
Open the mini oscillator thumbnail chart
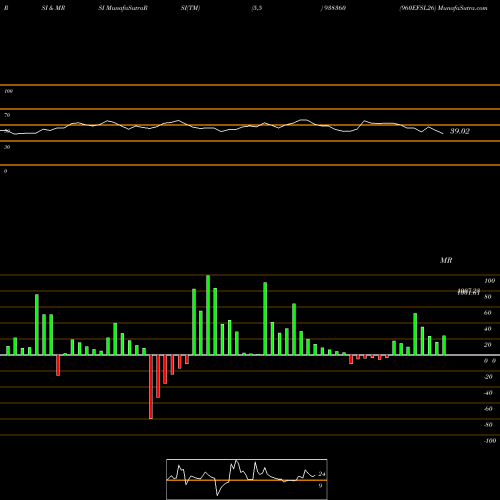[247, 479]
